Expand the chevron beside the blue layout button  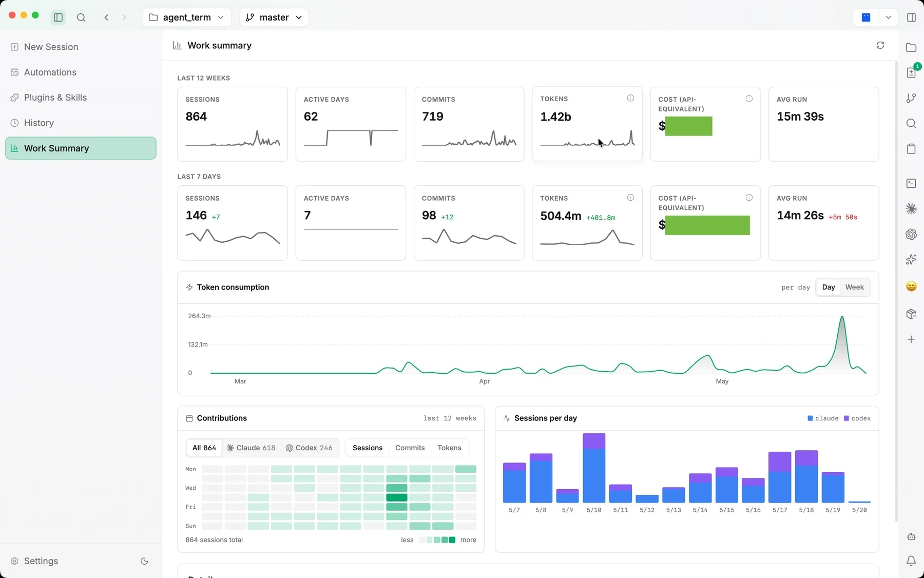[888, 17]
